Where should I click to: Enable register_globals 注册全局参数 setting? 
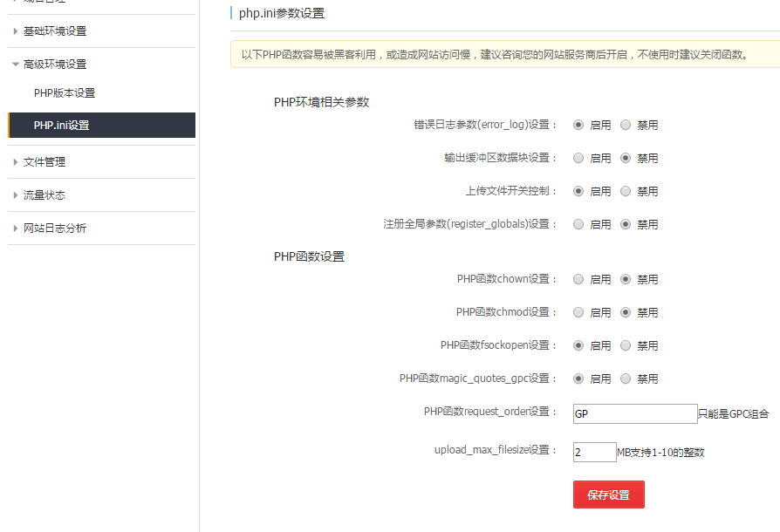(578, 225)
